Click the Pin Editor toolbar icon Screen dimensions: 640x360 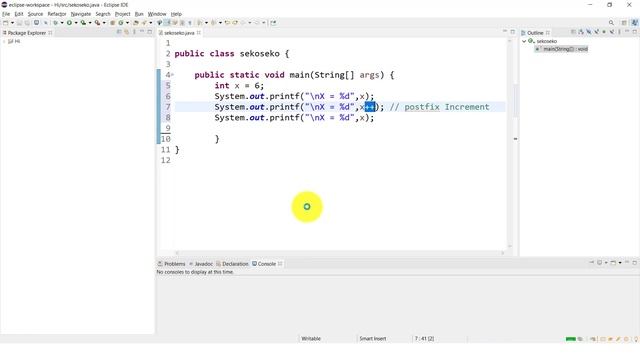pos(273,23)
